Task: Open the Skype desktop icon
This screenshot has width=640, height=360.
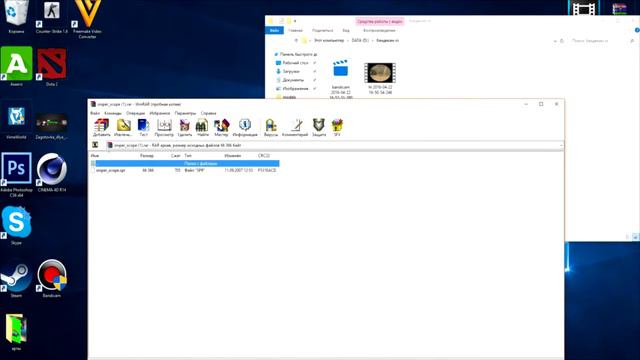Action: coord(16,224)
